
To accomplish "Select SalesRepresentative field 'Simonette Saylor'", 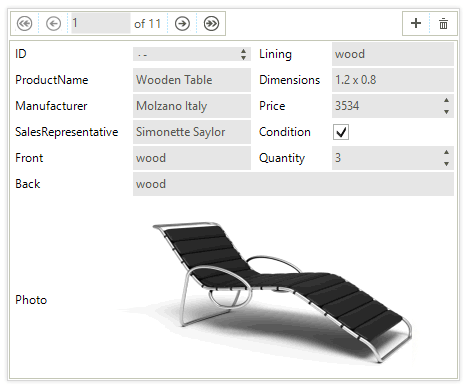I will (x=192, y=132).
